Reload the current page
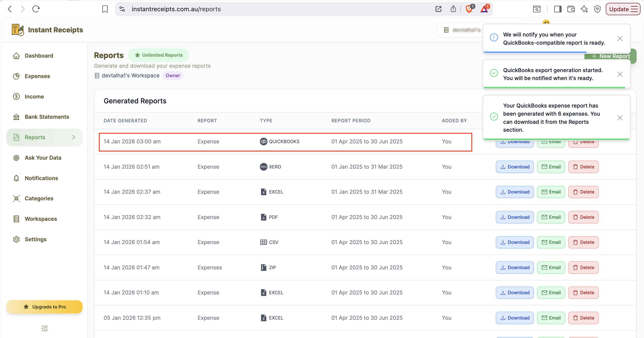The image size is (644, 338). [x=36, y=9]
